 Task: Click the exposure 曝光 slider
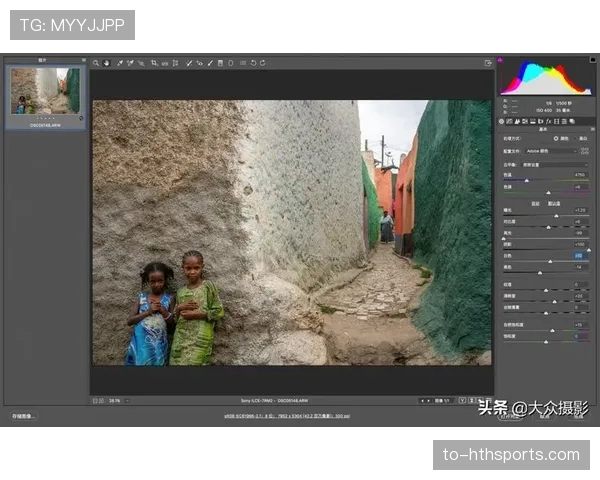tap(546, 216)
